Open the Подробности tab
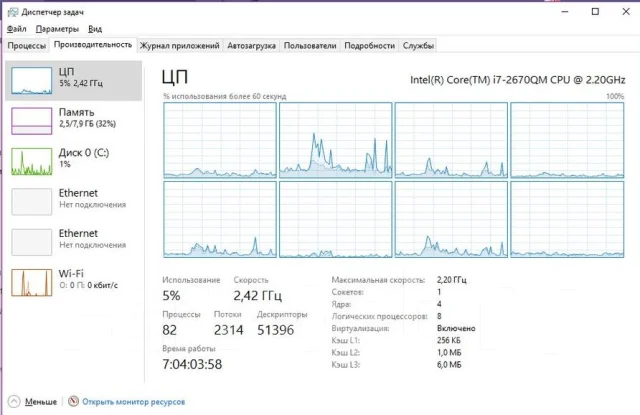Image resolution: width=640 pixels, height=415 pixels. [x=369, y=46]
